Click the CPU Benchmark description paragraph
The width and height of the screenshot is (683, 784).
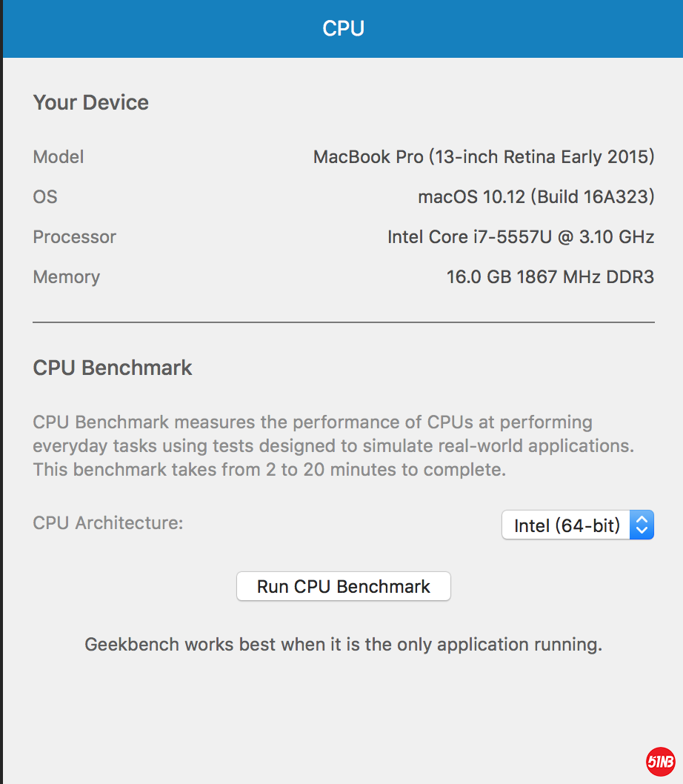pos(333,446)
